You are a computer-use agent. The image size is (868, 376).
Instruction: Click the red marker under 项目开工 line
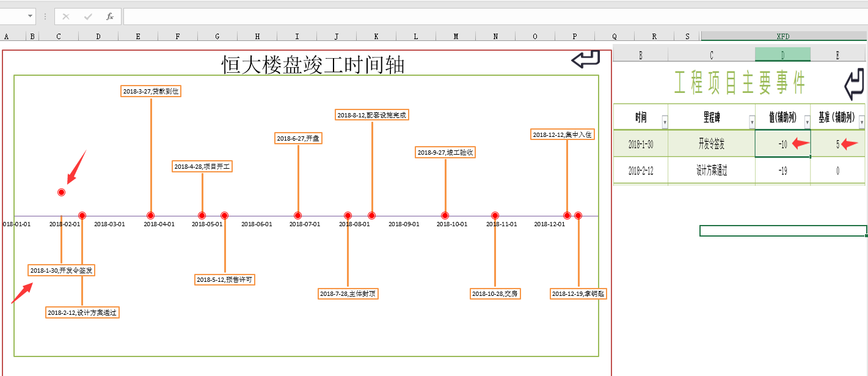click(x=202, y=215)
